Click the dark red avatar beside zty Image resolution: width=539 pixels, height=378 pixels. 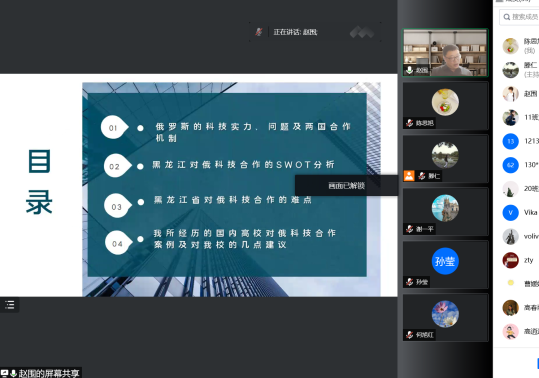pos(510,260)
